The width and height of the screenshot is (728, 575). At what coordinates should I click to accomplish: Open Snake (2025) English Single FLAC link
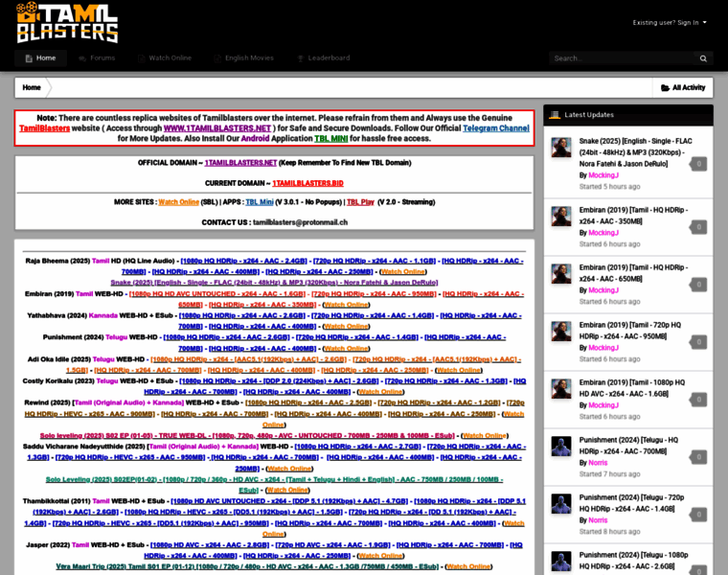(x=274, y=283)
